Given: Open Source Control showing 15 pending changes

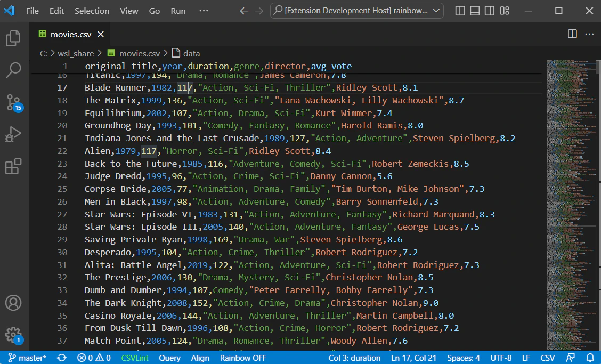Looking at the screenshot, I should click(13, 101).
